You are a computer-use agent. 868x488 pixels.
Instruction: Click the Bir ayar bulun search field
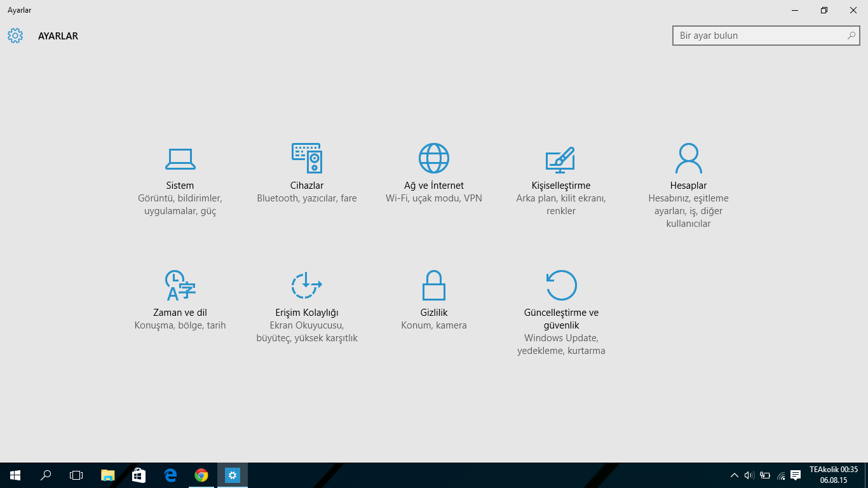click(766, 36)
